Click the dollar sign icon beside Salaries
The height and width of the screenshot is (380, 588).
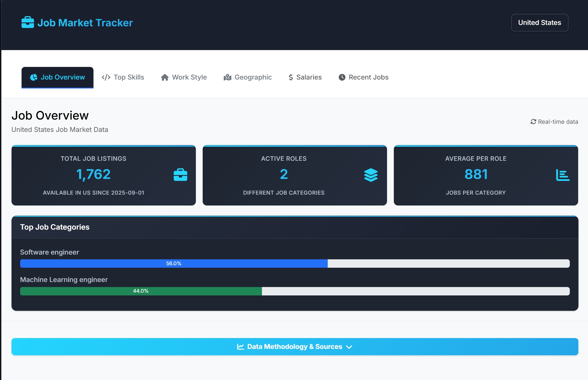click(x=291, y=77)
